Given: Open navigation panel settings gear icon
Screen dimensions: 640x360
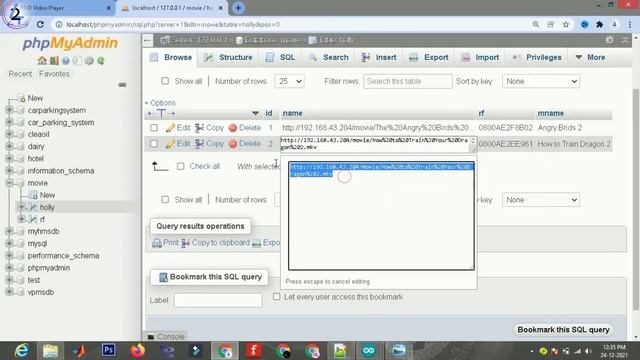Looking at the screenshot, I should pos(89,61).
